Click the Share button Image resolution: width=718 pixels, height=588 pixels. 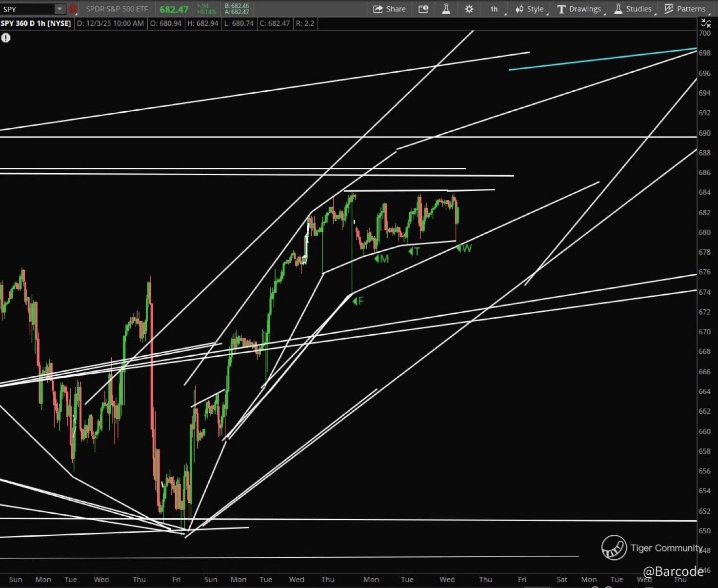click(x=389, y=9)
